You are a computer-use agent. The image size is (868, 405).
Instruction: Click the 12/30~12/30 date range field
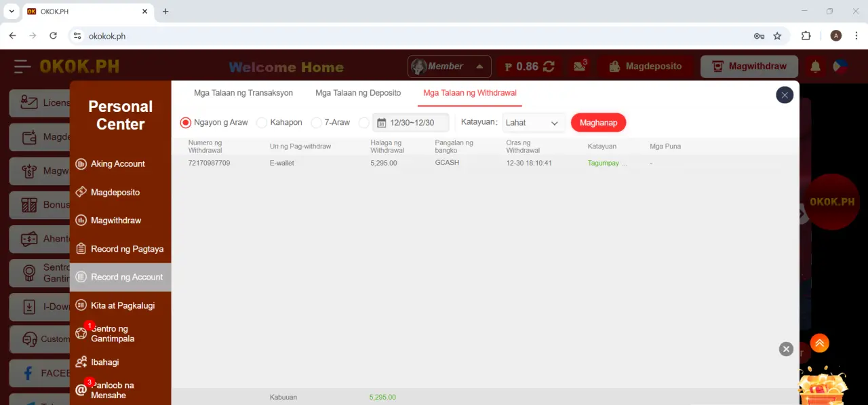coord(410,123)
